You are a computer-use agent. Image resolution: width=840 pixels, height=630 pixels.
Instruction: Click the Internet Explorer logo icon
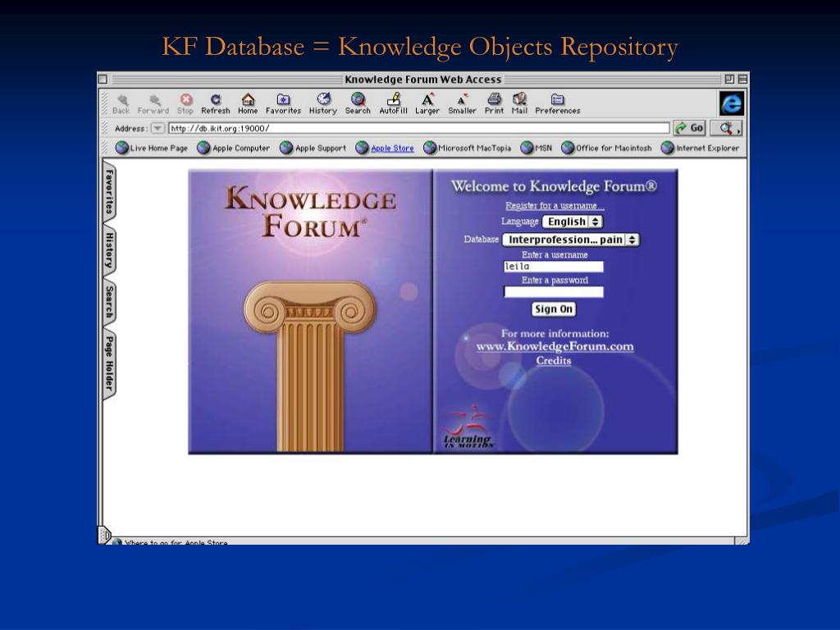pos(731,103)
